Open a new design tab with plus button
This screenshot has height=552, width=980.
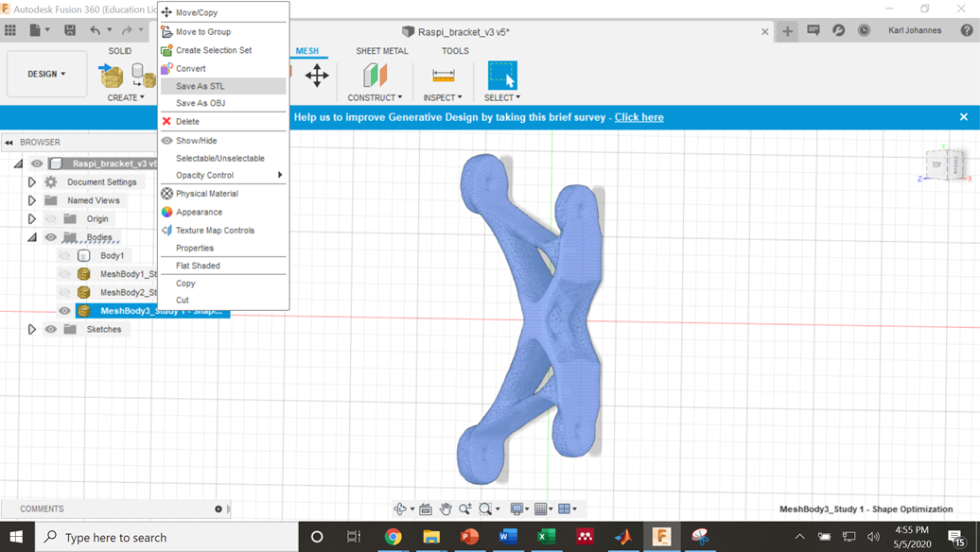[787, 31]
